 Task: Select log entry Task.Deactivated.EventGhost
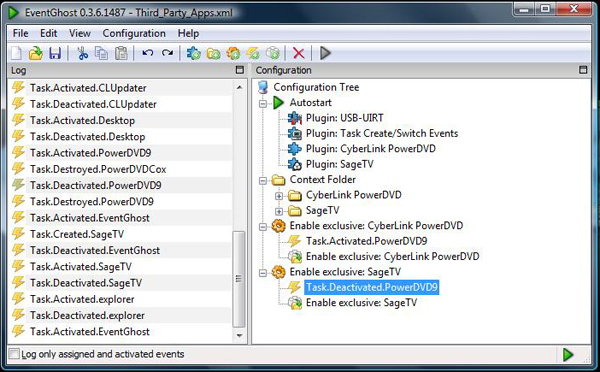pos(95,250)
